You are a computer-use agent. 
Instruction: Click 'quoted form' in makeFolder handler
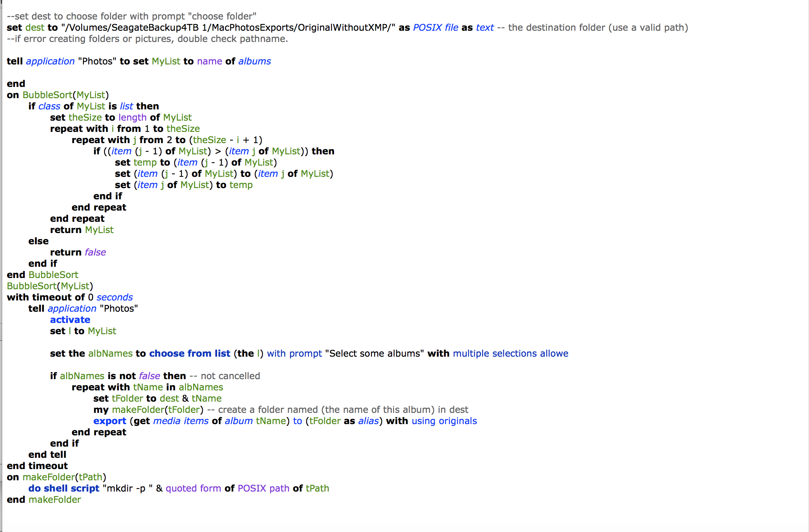193,488
